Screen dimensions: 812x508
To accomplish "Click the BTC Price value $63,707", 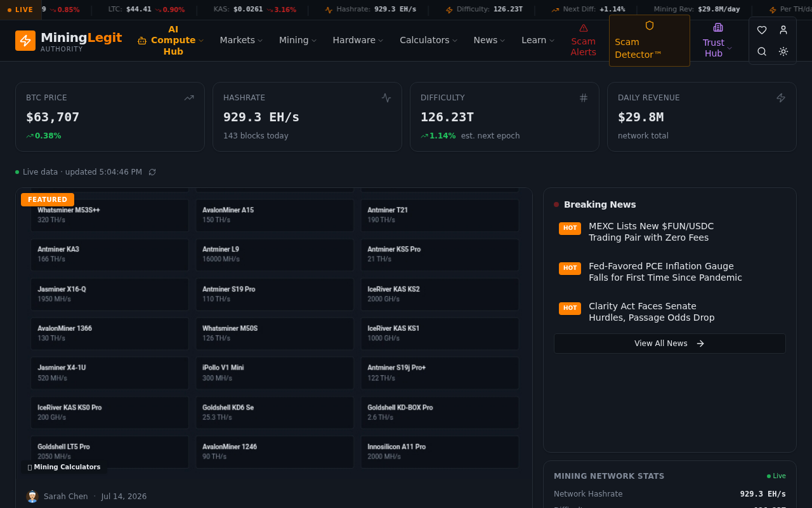I will (53, 117).
